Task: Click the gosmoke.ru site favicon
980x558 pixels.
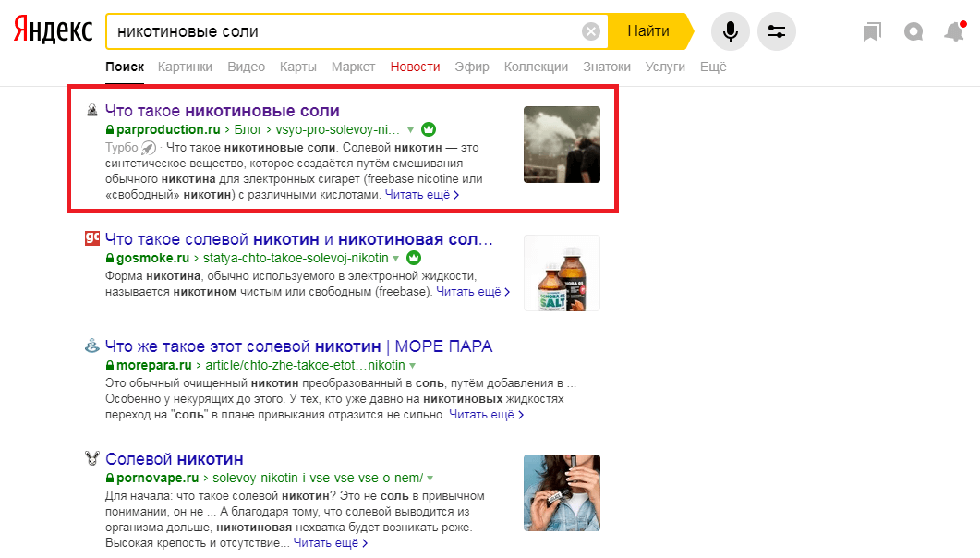Action: pos(91,237)
